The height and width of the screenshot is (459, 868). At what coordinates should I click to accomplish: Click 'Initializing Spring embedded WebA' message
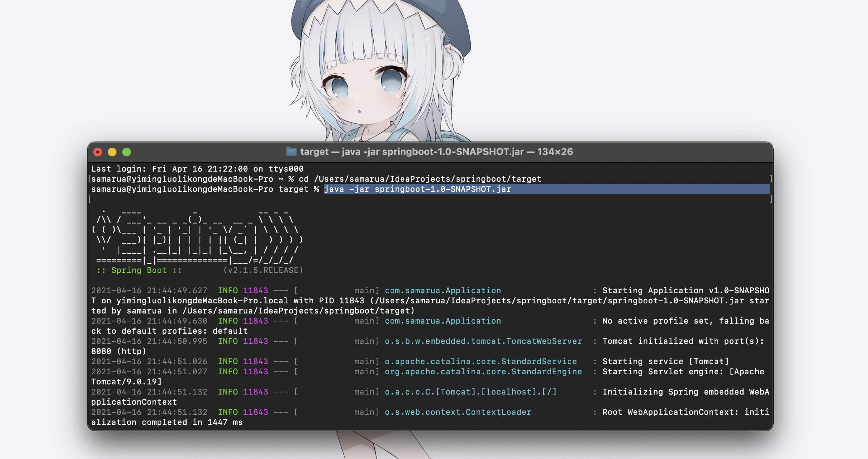point(686,392)
